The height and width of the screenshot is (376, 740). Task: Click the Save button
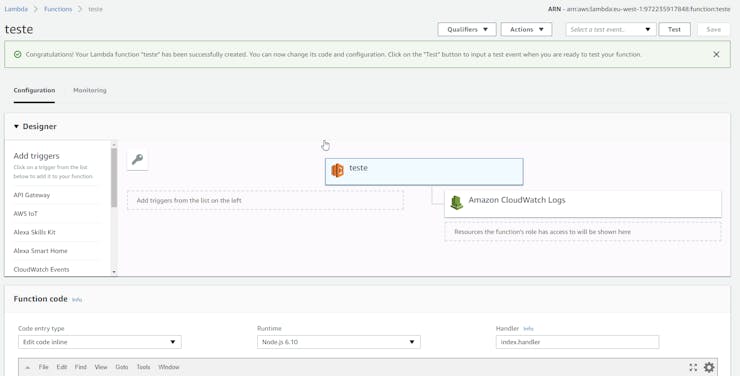[x=713, y=29]
